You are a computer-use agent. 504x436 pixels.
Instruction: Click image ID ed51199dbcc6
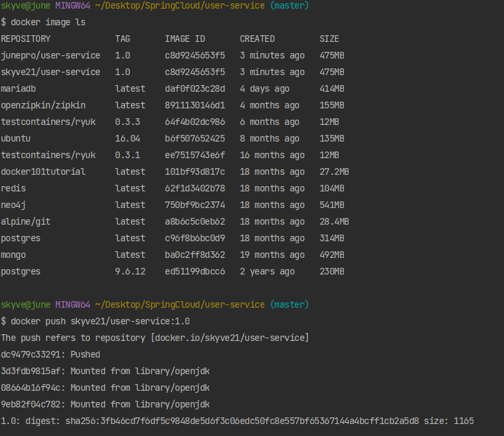click(195, 272)
